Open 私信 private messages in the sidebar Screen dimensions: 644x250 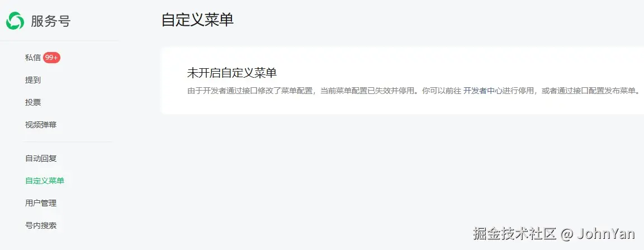[x=33, y=58]
